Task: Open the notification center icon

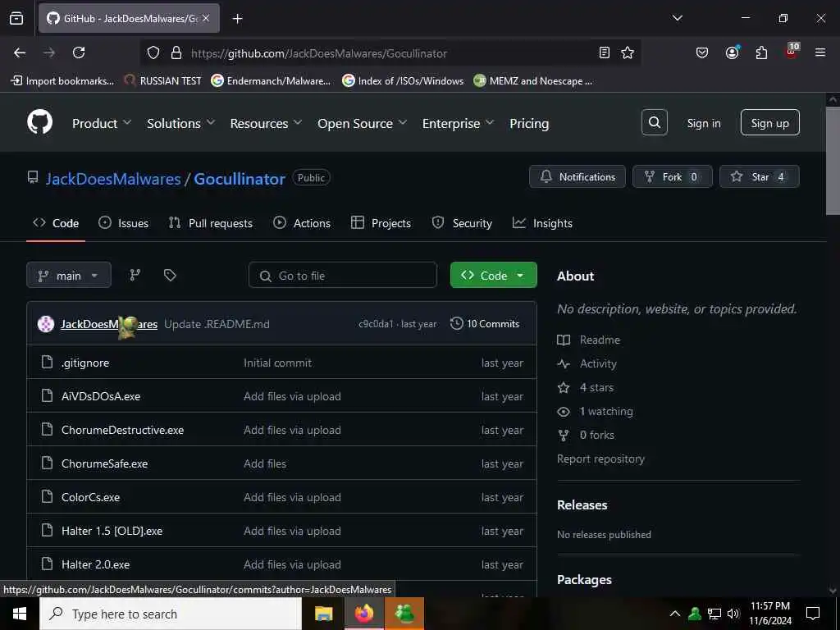Action: [813, 614]
